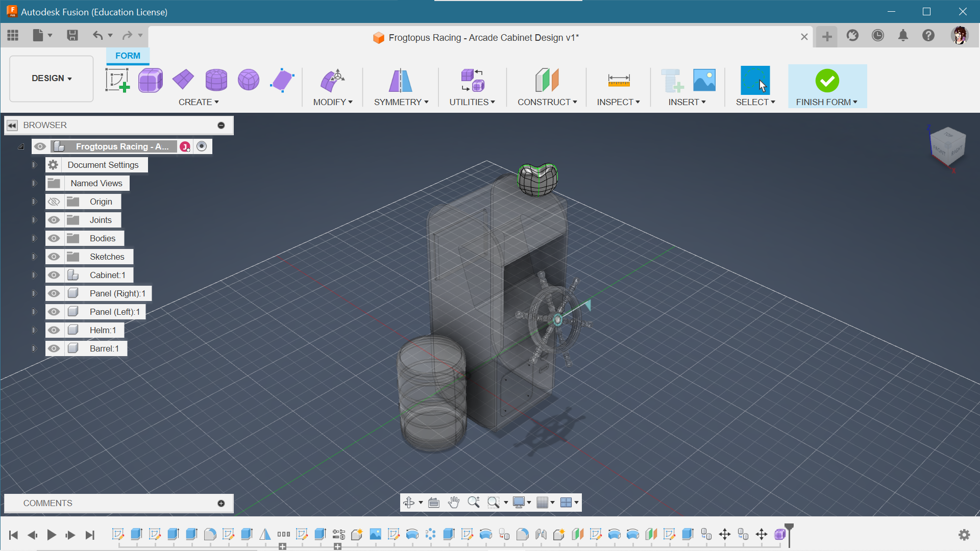Hide the Helm:1 component
The height and width of the screenshot is (551, 980).
54,330
